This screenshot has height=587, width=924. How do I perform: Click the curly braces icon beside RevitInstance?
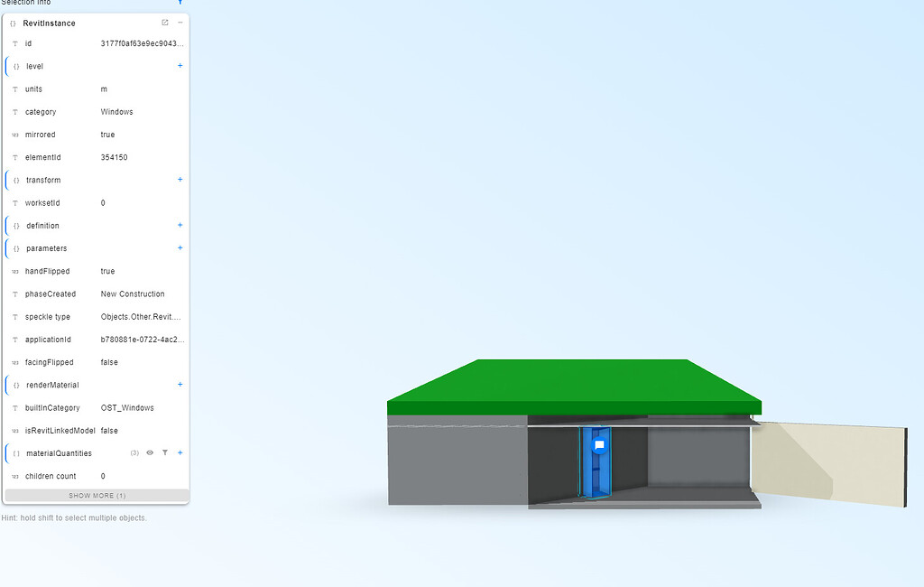tap(13, 23)
